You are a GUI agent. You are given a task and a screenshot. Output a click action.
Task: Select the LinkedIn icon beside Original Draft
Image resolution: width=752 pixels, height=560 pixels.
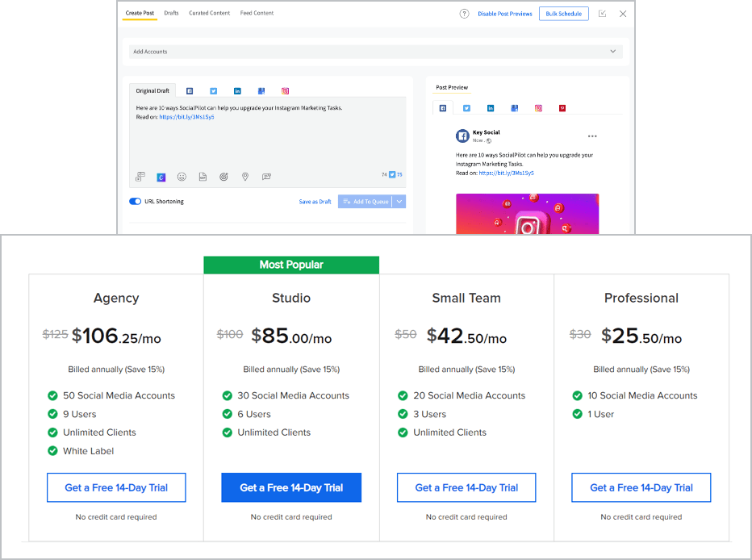click(x=237, y=91)
